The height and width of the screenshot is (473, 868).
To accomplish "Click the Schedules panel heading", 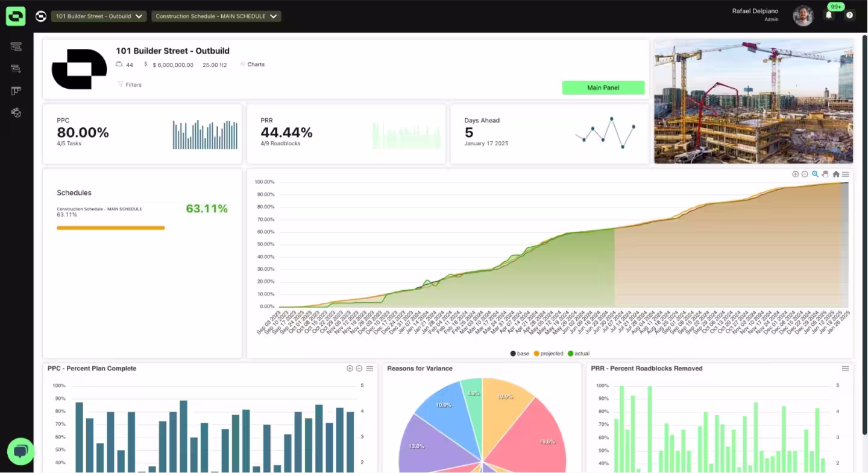I will [74, 193].
